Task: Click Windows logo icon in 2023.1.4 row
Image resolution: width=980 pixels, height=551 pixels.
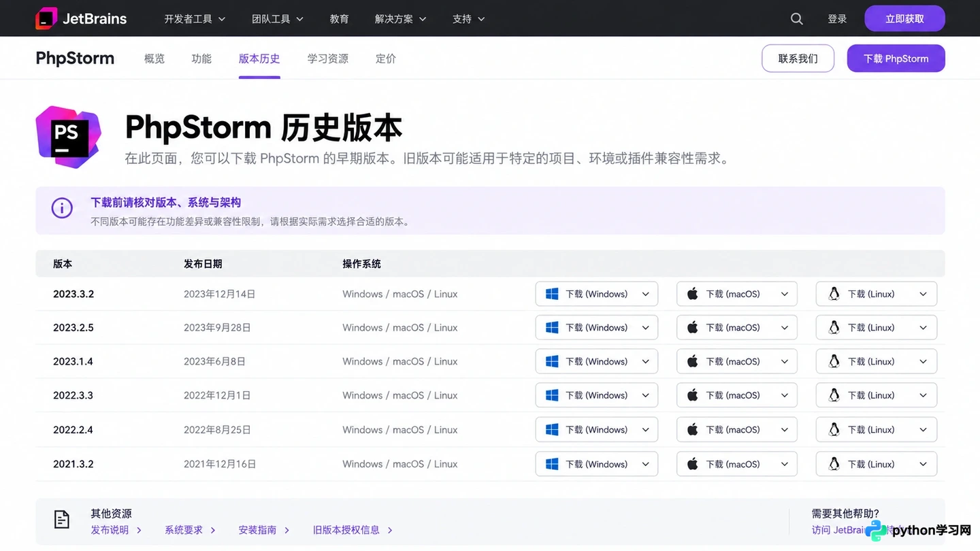Action: click(553, 361)
